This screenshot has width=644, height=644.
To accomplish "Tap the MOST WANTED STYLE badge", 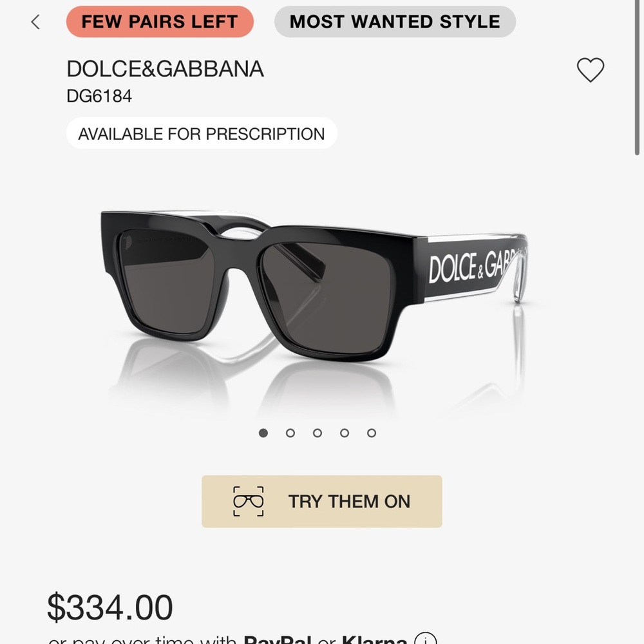I will point(395,21).
